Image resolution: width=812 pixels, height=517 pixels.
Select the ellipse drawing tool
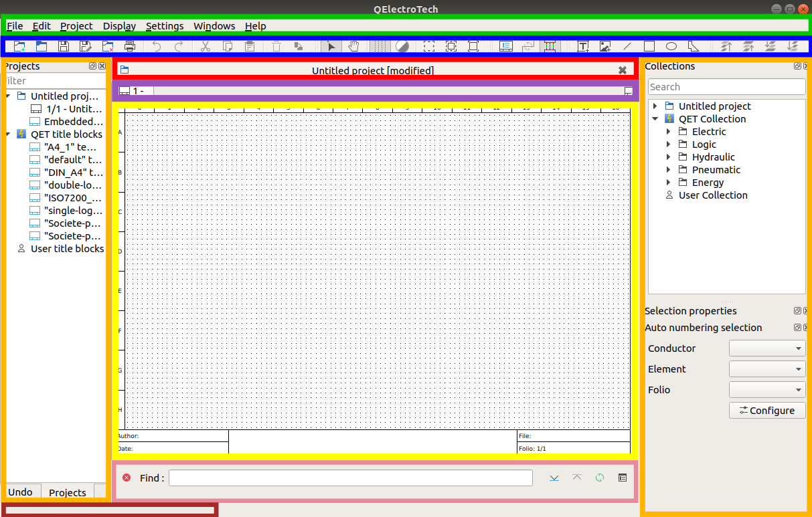pos(671,46)
